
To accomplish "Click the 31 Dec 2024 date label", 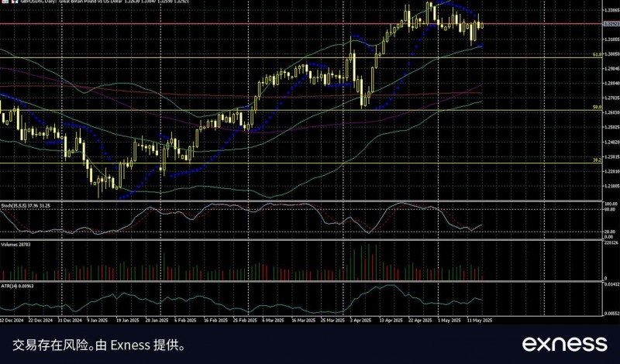I will point(70,320).
